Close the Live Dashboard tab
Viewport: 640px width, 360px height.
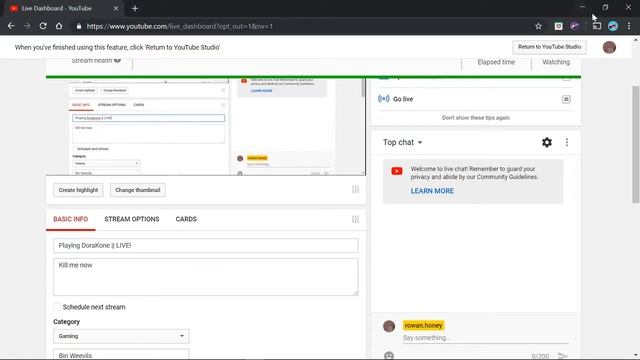click(116, 8)
